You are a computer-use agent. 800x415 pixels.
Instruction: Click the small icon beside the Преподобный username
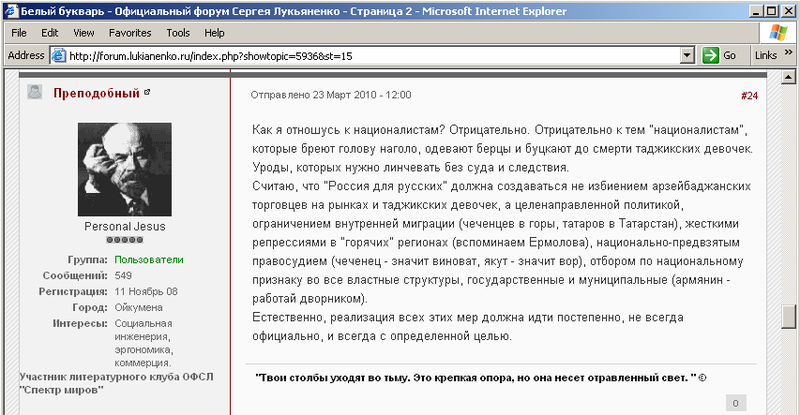tap(147, 92)
